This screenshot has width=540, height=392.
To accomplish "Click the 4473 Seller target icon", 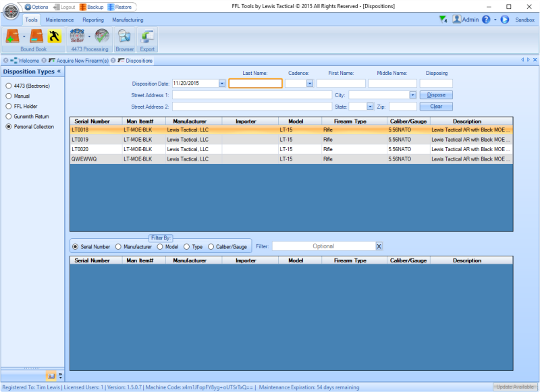I will [x=77, y=36].
